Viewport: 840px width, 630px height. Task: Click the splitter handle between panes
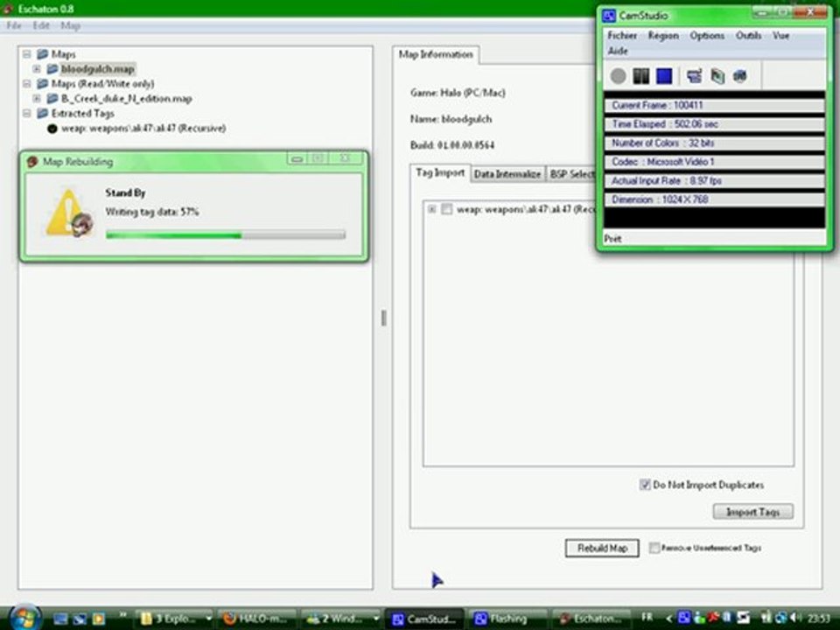383,318
